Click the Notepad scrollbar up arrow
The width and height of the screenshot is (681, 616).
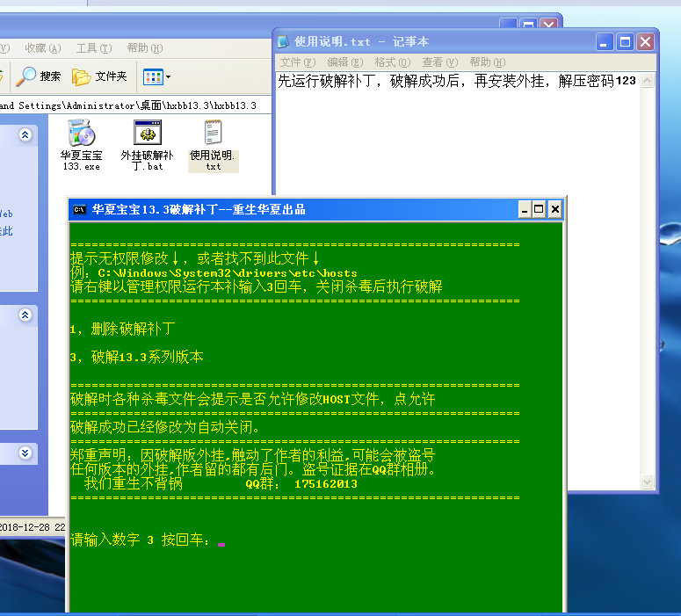pos(647,80)
